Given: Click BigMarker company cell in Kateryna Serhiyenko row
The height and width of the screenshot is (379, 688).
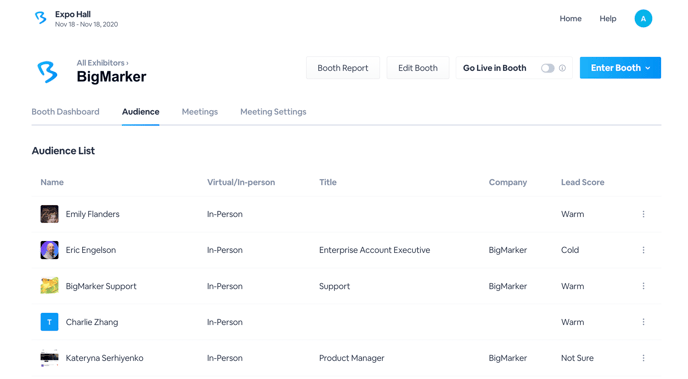Looking at the screenshot, I should click(x=508, y=358).
